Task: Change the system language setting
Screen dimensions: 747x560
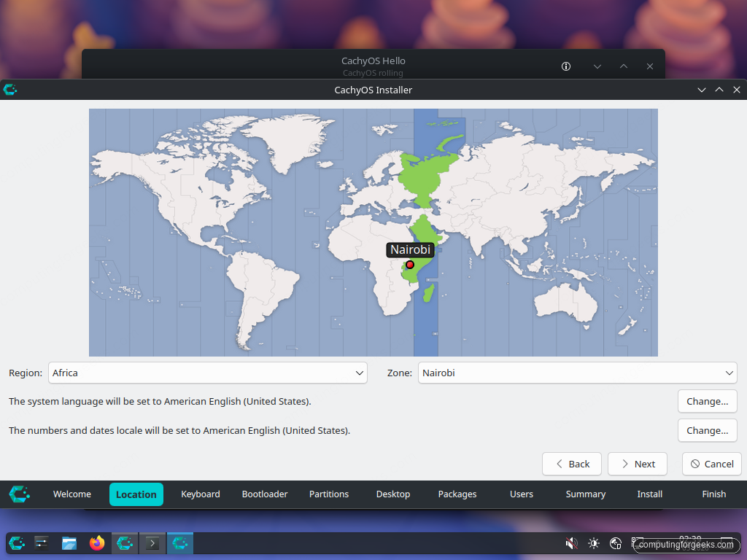Action: tap(708, 402)
